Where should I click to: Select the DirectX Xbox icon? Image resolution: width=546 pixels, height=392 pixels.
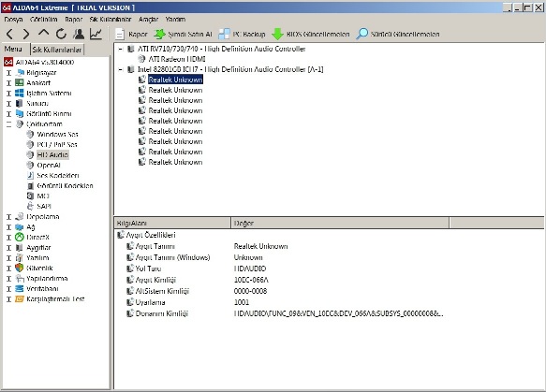[x=20, y=237]
